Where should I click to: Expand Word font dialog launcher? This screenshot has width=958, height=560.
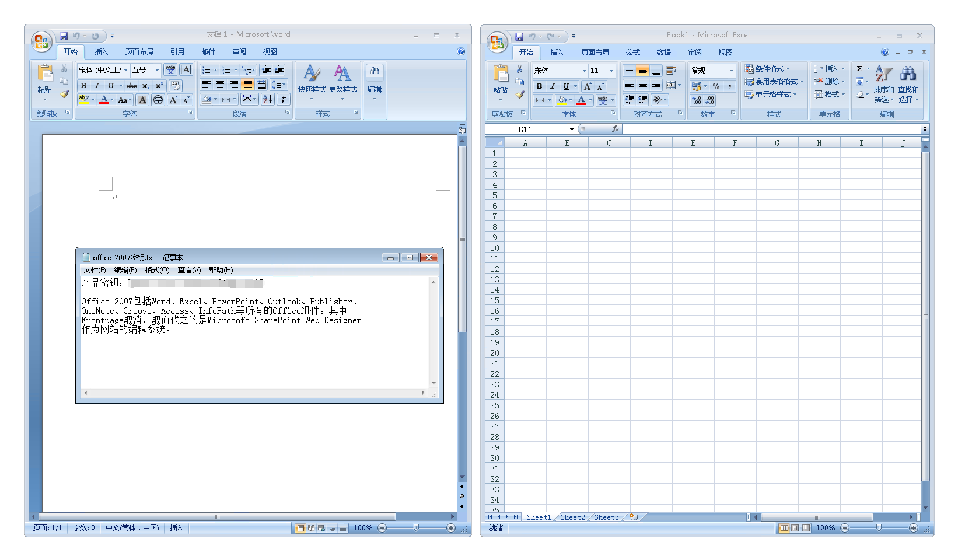(x=190, y=112)
